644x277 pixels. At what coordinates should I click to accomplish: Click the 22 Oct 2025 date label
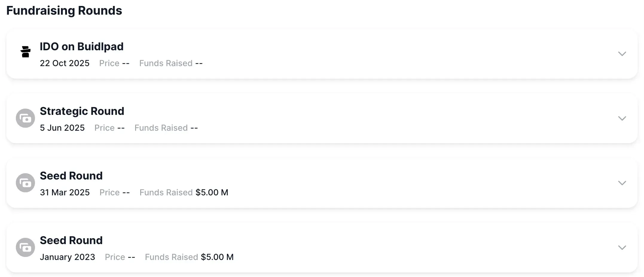pos(65,63)
